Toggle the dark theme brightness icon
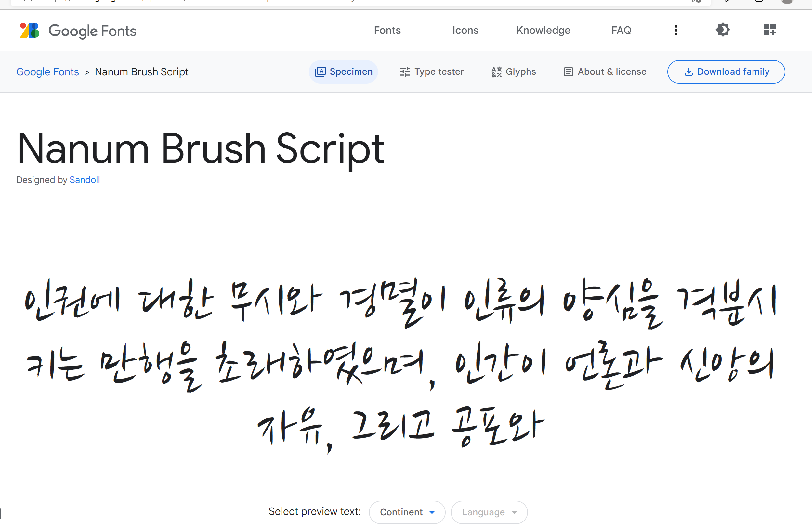This screenshot has width=812, height=527. coord(723,30)
